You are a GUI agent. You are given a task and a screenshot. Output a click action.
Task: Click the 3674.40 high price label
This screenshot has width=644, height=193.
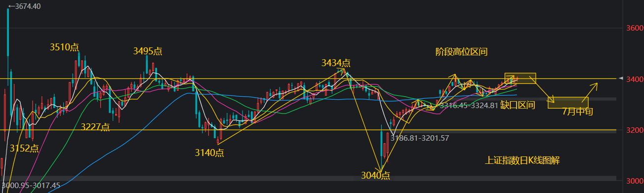[x=24, y=6]
